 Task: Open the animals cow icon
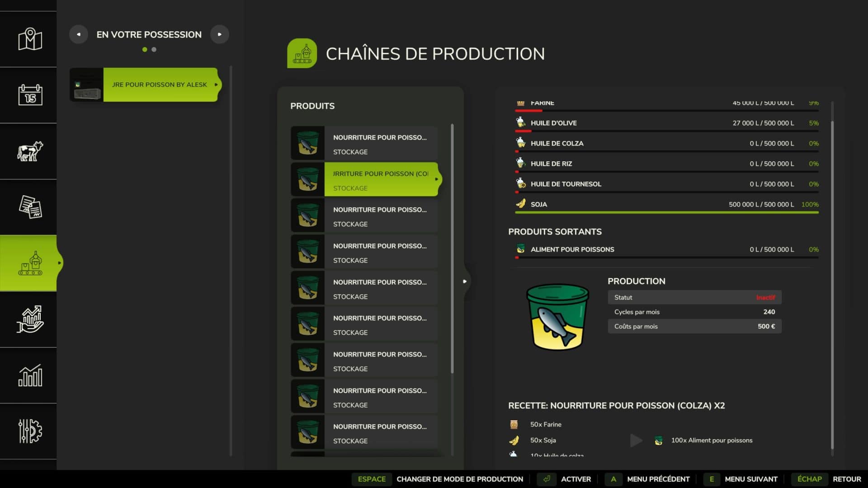point(30,151)
